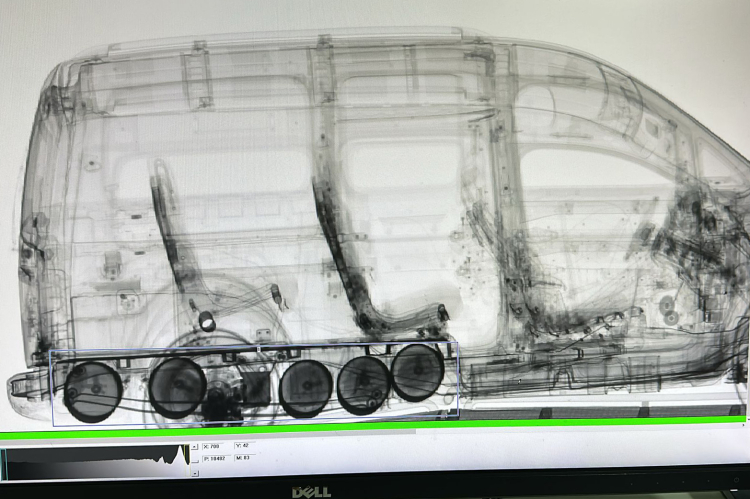
Task: Click the selection box top-left corner
Action: pos(51,352)
